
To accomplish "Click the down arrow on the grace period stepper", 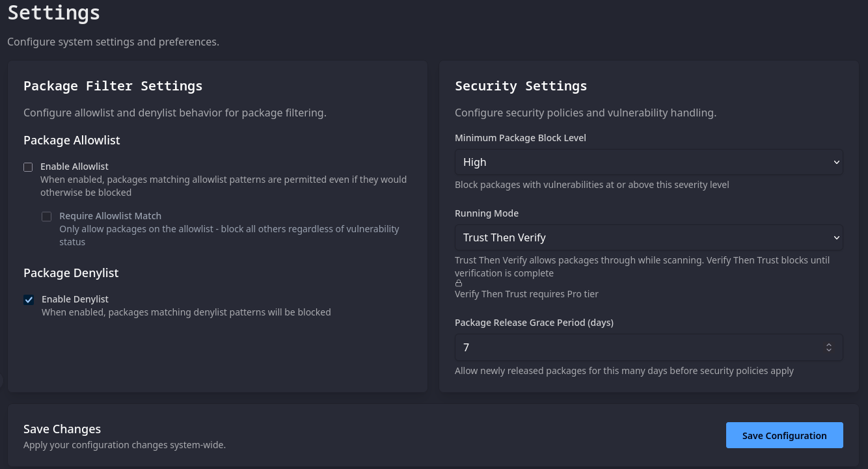I will [x=829, y=351].
